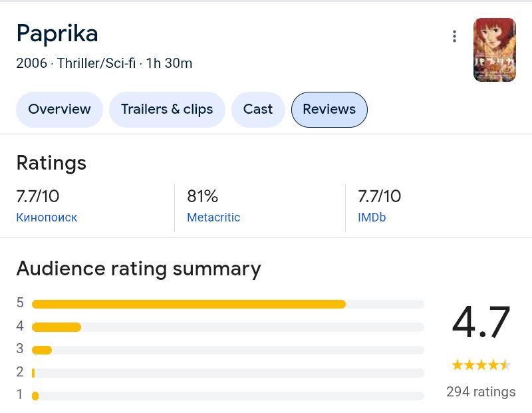The image size is (532, 413).
Task: Click the 5-star rating bar
Action: point(227,304)
